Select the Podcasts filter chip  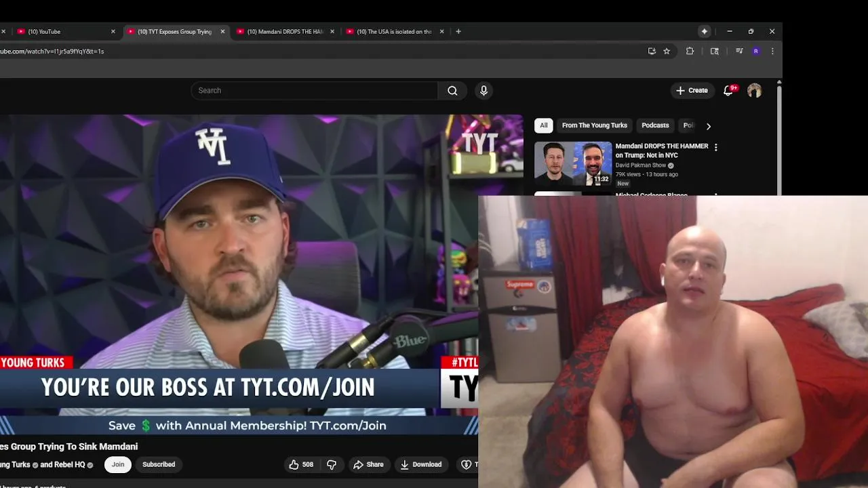pyautogui.click(x=655, y=125)
